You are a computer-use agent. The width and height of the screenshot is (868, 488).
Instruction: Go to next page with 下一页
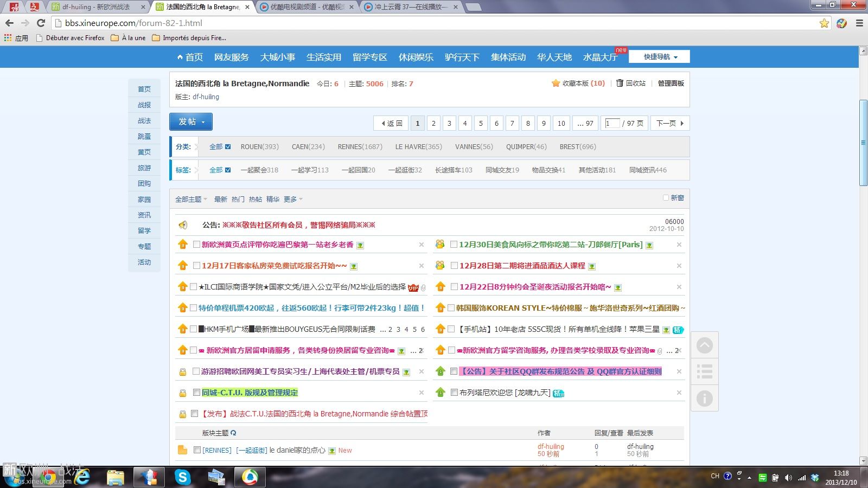tap(670, 123)
